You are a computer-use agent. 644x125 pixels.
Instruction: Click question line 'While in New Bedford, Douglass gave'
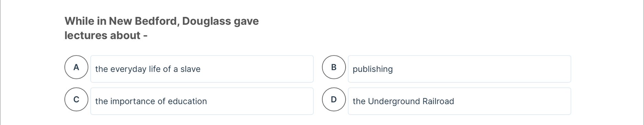[x=162, y=21]
